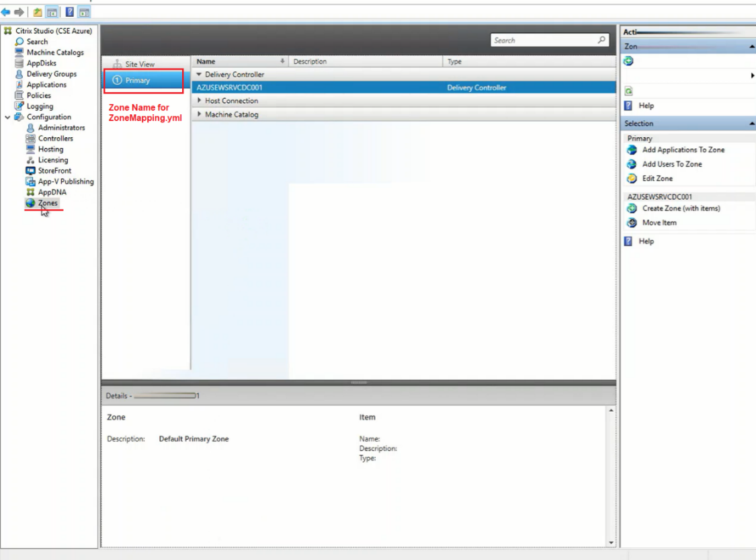This screenshot has width=756, height=560.
Task: Click Help under Zones actions
Action: pyautogui.click(x=646, y=106)
